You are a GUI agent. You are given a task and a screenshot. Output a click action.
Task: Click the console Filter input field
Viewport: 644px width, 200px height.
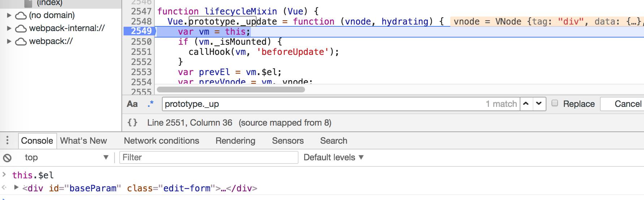pos(209,157)
